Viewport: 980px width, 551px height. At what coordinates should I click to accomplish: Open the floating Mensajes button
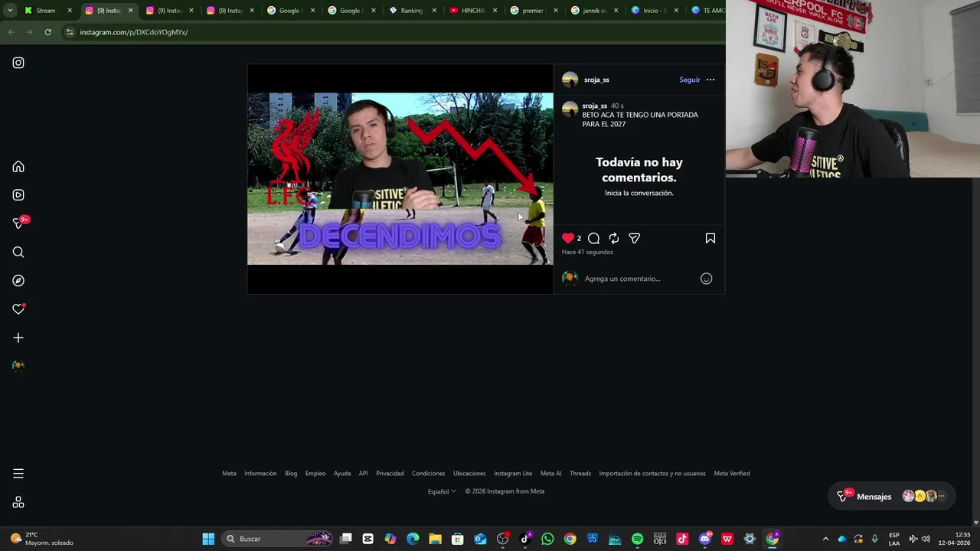(892, 497)
